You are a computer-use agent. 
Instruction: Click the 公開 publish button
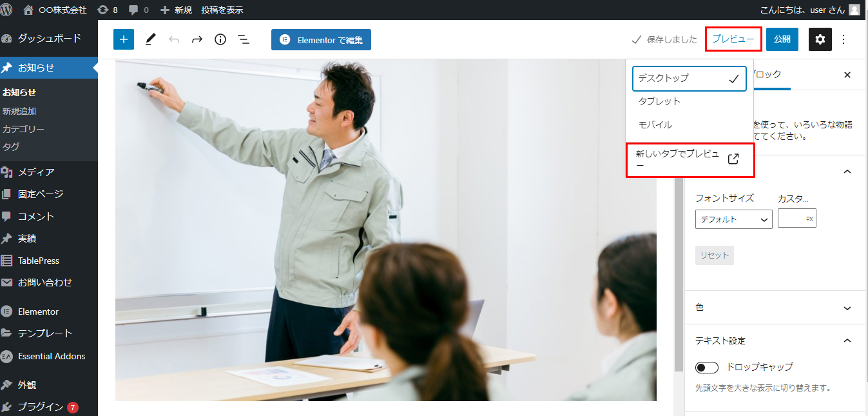782,39
